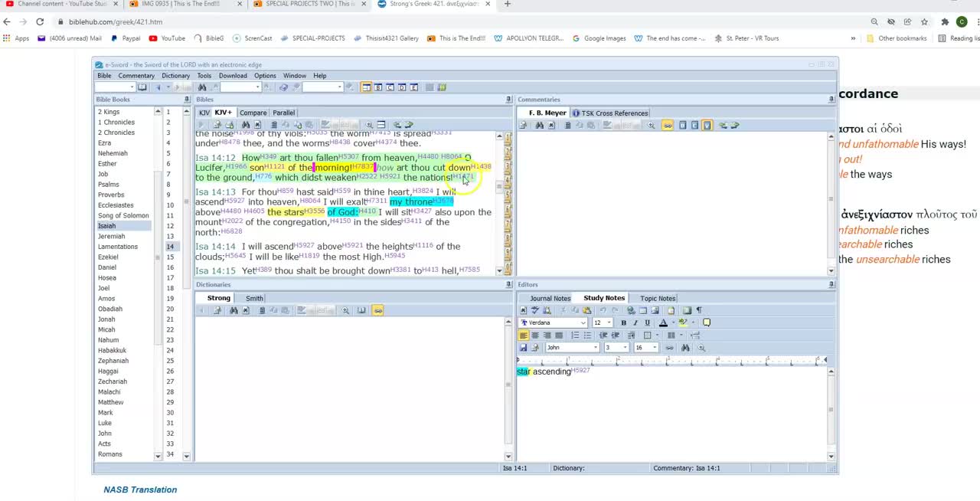Toggle the link-sync icon in Dictionaries toolbar

coord(377,310)
